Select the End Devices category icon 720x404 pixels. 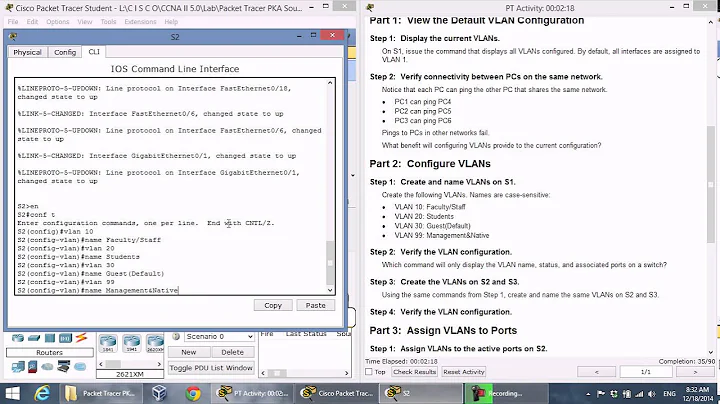coord(18,367)
